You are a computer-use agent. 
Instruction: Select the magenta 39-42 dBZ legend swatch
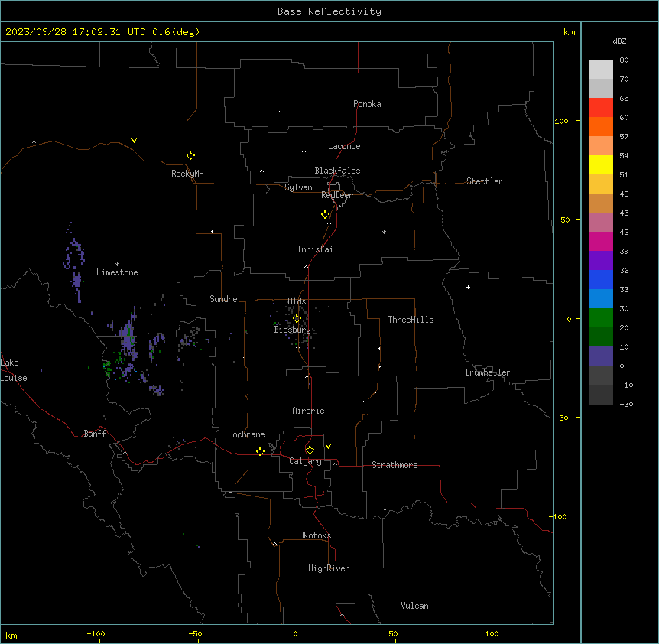pos(601,241)
